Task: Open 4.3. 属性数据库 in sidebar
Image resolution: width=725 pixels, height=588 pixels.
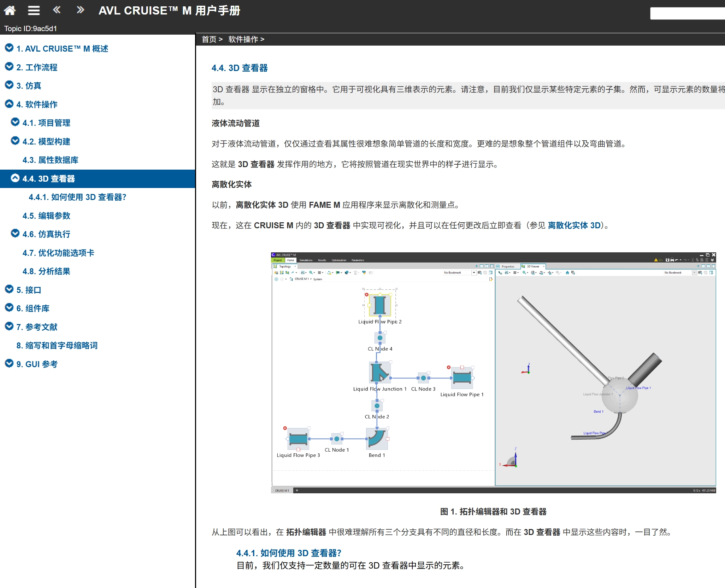Action: (x=51, y=160)
